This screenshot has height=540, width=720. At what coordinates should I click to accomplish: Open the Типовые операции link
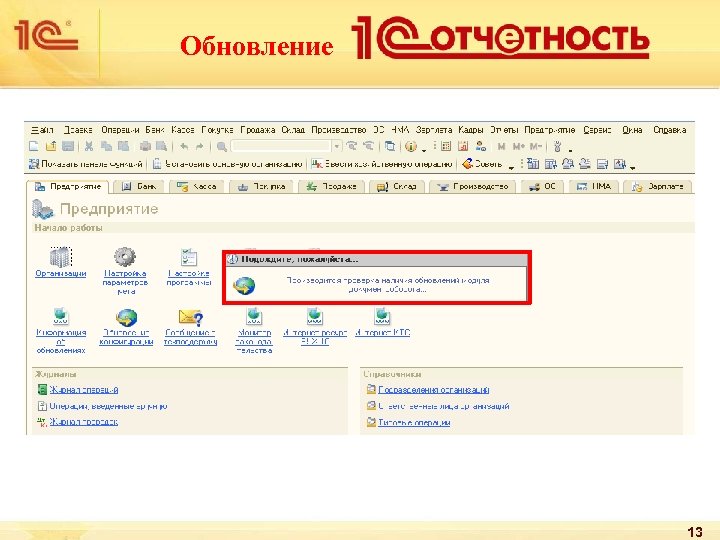point(414,422)
